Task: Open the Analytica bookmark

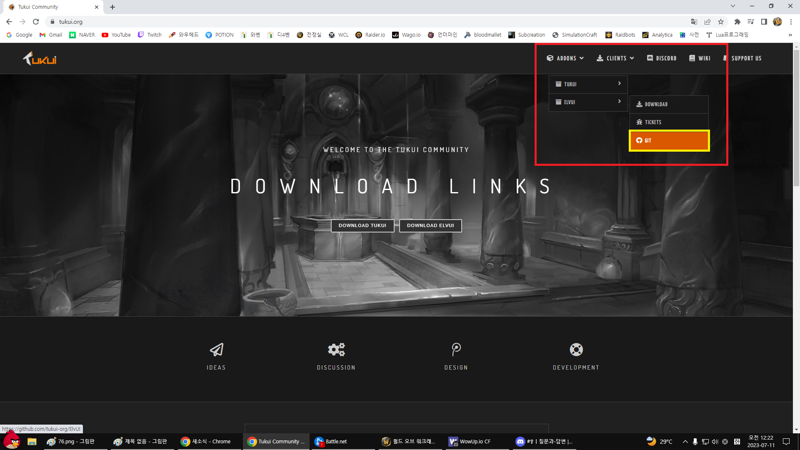Action: [x=657, y=35]
